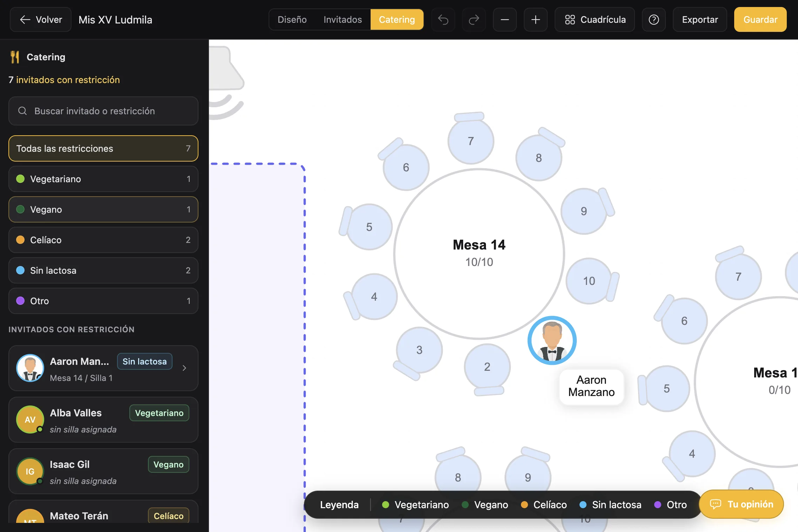798x532 pixels.
Task: Select seat 5 of Mesa 14
Action: pos(369,227)
